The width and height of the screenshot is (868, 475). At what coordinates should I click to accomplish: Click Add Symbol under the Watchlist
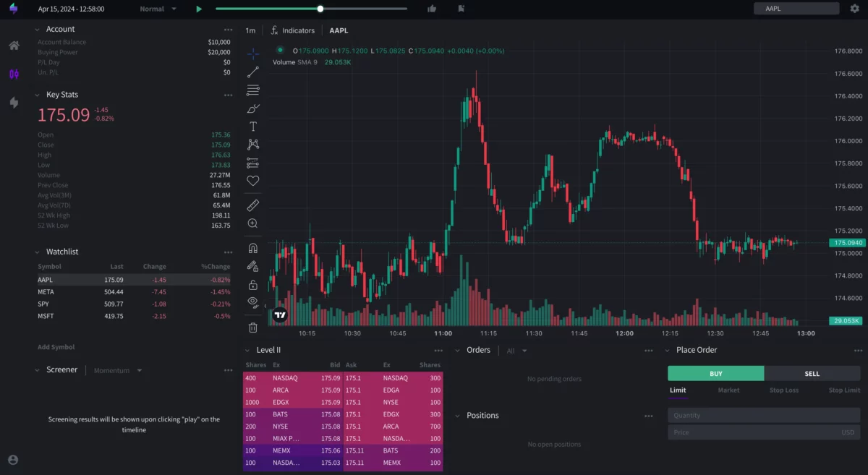point(56,346)
